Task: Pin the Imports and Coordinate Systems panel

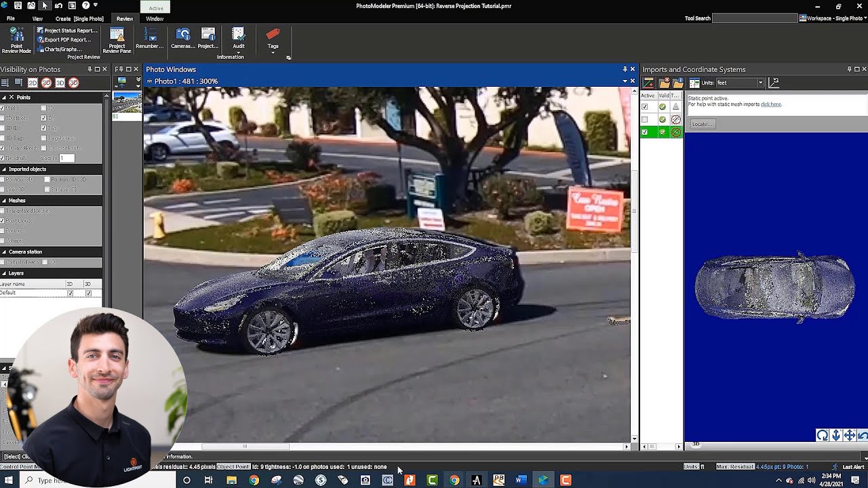Action: coord(849,69)
